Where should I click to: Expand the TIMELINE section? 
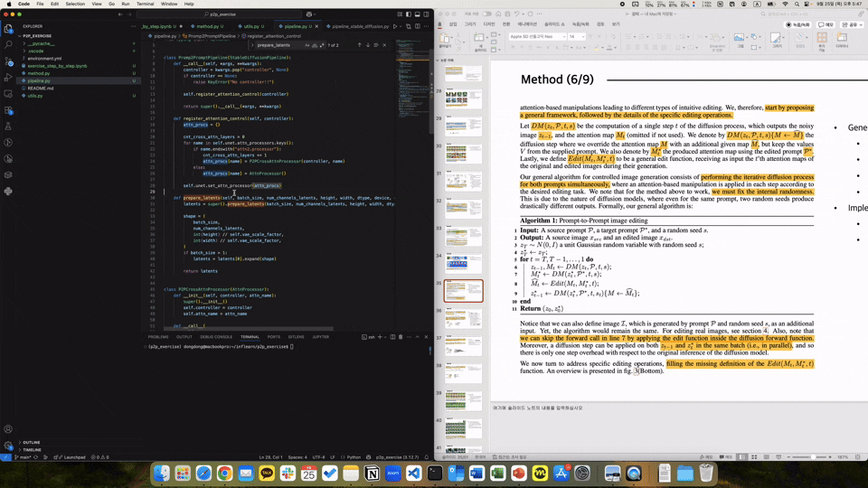(32, 450)
